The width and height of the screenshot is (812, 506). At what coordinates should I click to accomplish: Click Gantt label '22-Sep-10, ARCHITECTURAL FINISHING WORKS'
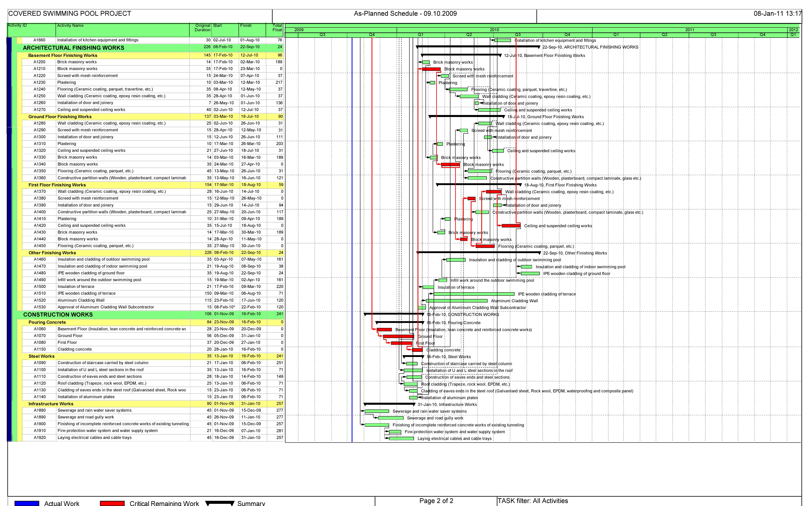pos(590,47)
